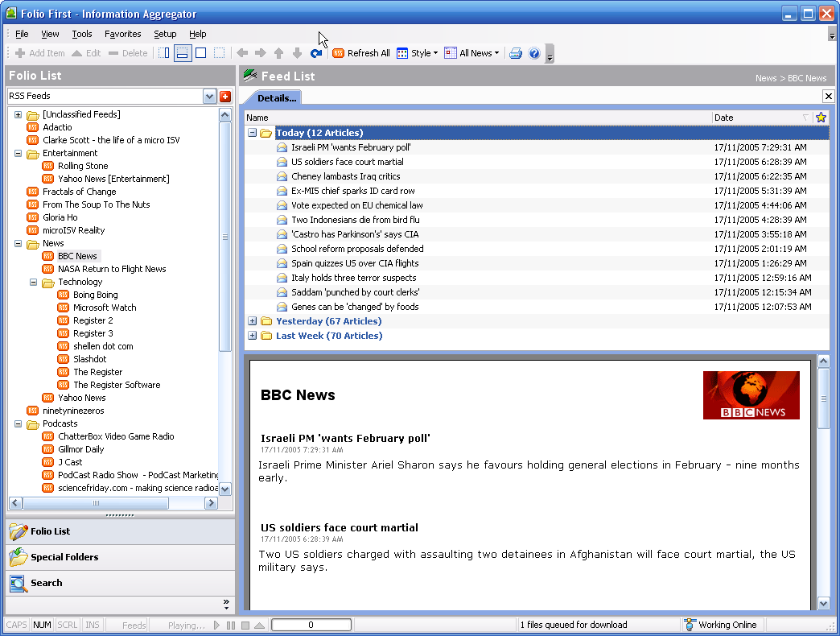840x636 pixels.
Task: Click the Edit toolbar button
Action: [x=86, y=53]
